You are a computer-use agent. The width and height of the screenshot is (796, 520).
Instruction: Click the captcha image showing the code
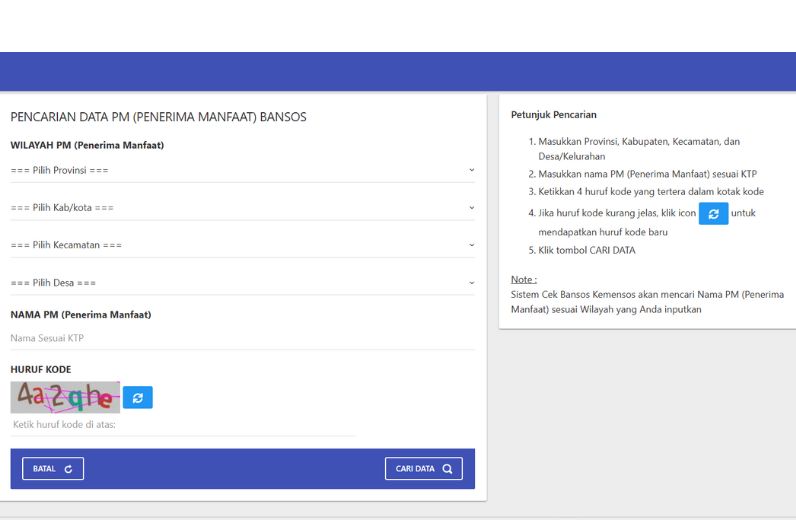65,398
